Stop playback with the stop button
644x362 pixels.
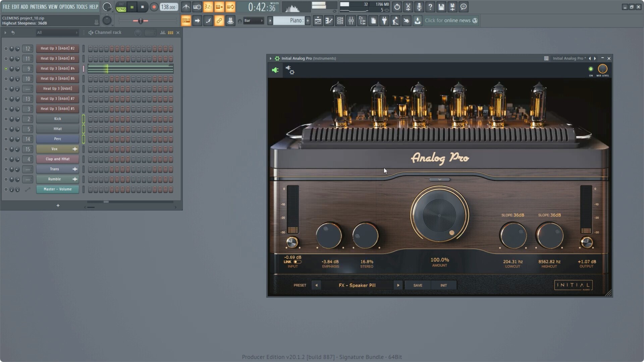(143, 7)
